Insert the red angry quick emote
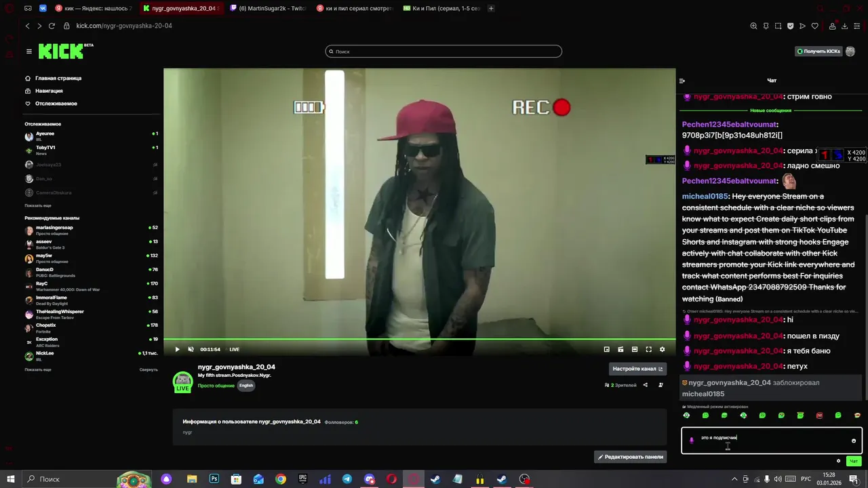The image size is (868, 488). [x=819, y=415]
